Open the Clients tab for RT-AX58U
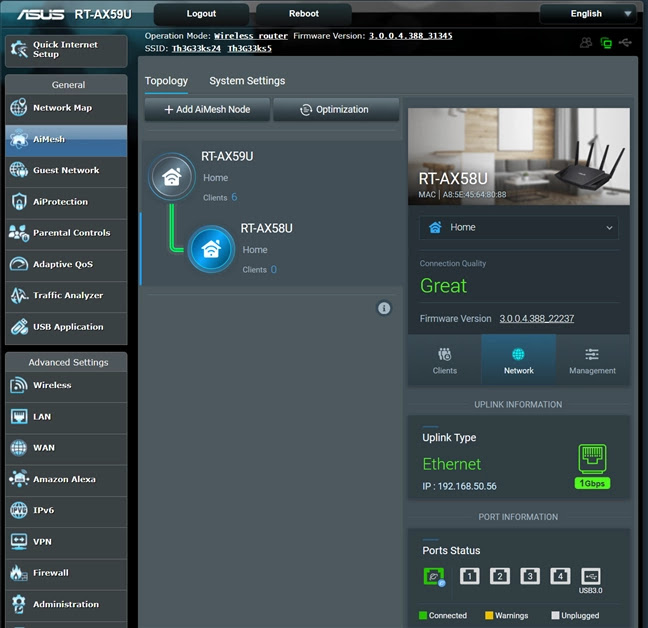648x628 pixels. point(445,360)
